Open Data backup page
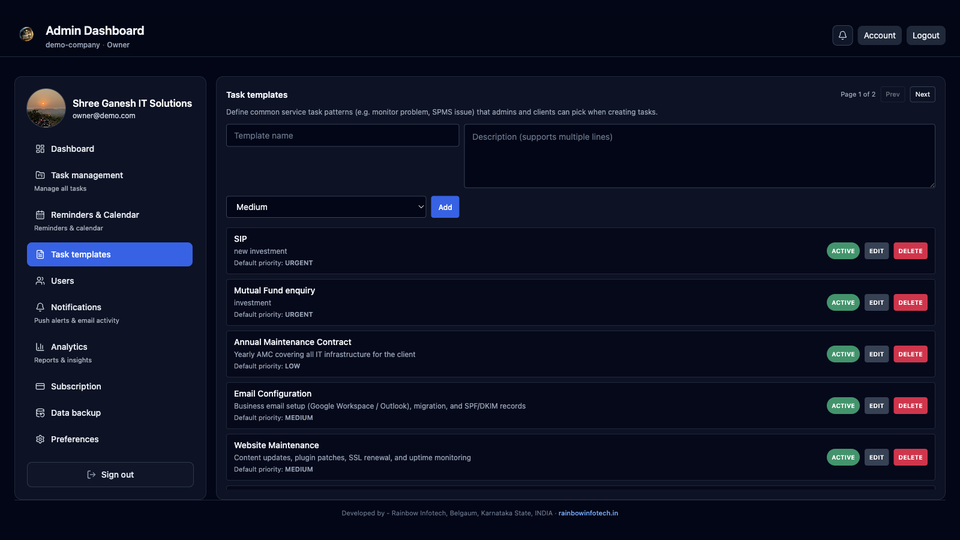 (110, 413)
